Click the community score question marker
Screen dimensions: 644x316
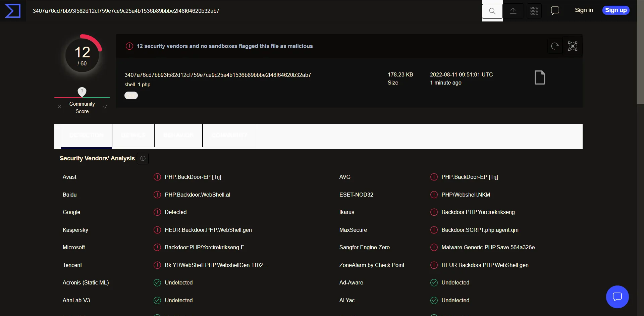tap(82, 92)
